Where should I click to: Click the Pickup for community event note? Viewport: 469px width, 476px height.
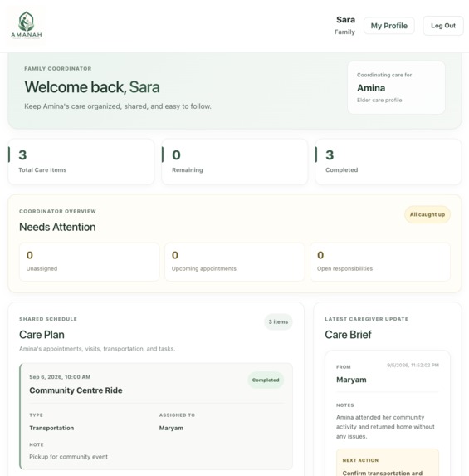click(x=68, y=457)
